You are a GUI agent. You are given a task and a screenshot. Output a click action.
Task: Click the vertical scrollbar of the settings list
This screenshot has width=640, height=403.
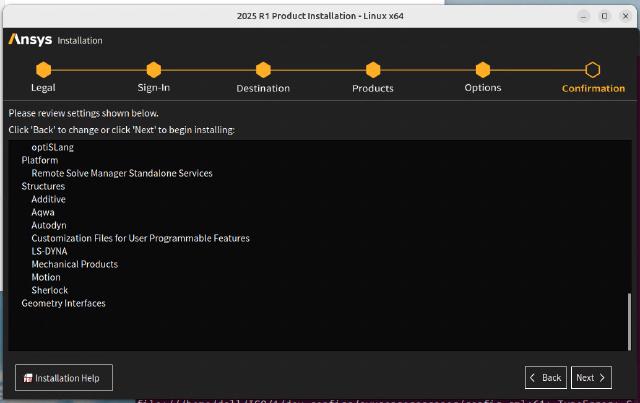(629, 321)
